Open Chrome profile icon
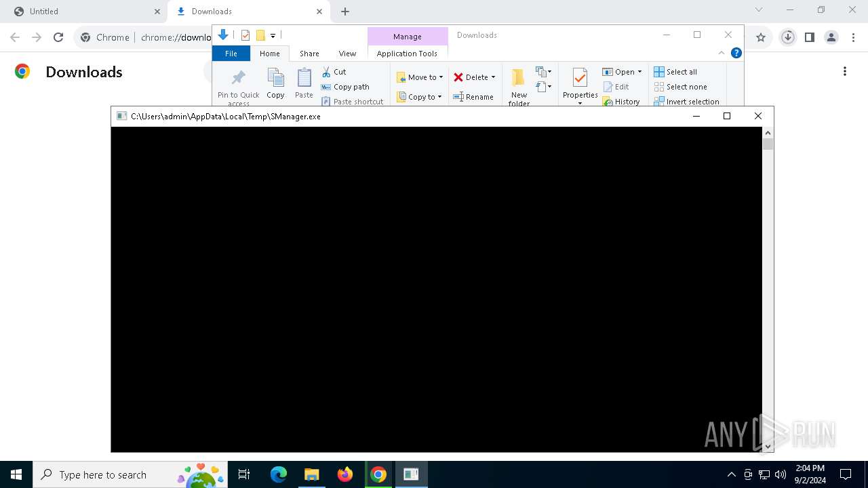Viewport: 868px width, 488px height. point(831,37)
